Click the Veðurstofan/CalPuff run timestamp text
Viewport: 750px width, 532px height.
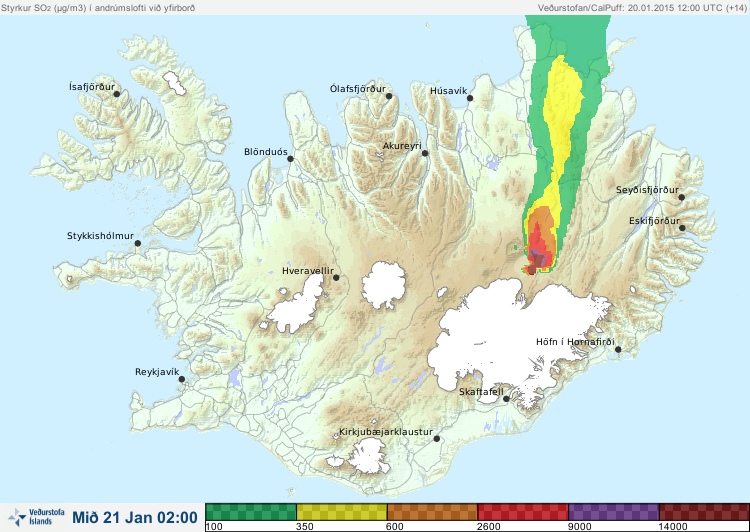tap(642, 8)
